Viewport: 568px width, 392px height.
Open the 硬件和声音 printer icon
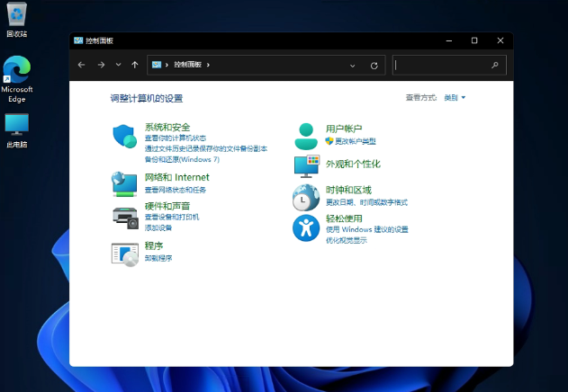(x=124, y=217)
